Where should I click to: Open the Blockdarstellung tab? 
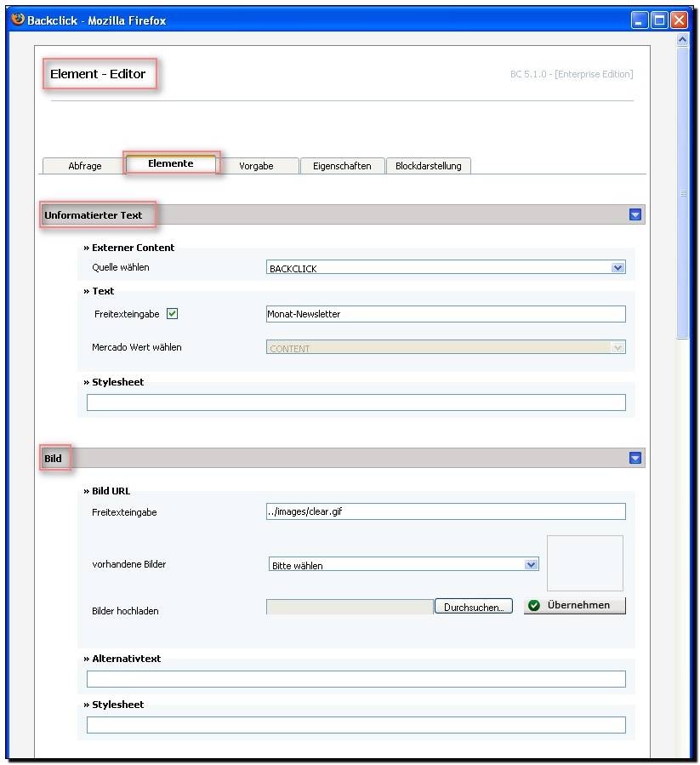428,166
